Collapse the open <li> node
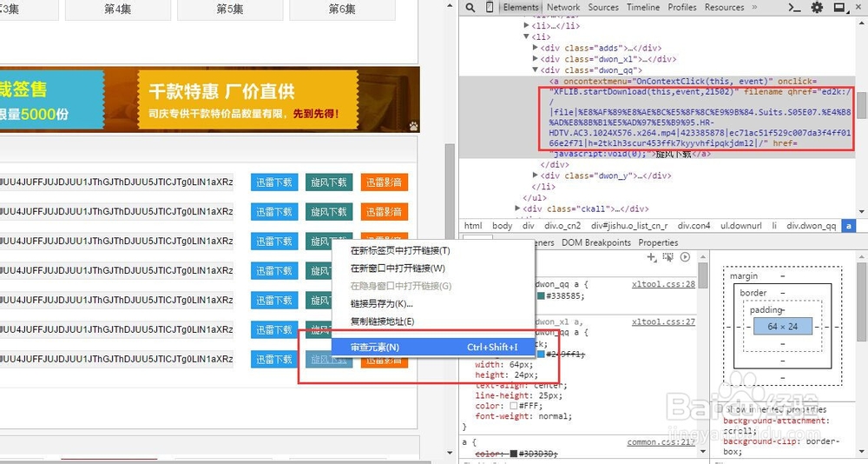Viewport: 868px width, 464px height. coord(526,36)
